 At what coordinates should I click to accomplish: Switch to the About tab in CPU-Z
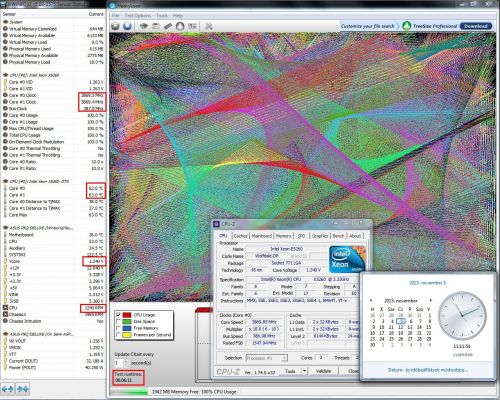tap(355, 236)
